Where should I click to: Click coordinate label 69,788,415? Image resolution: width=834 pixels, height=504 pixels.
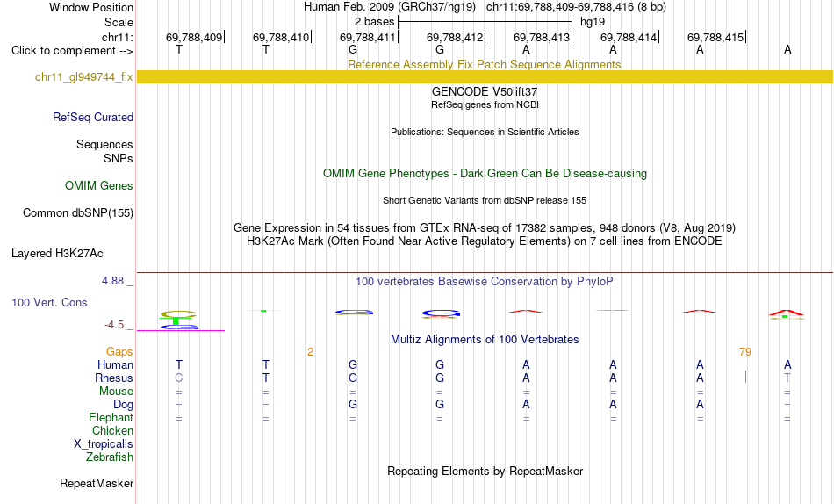[715, 37]
